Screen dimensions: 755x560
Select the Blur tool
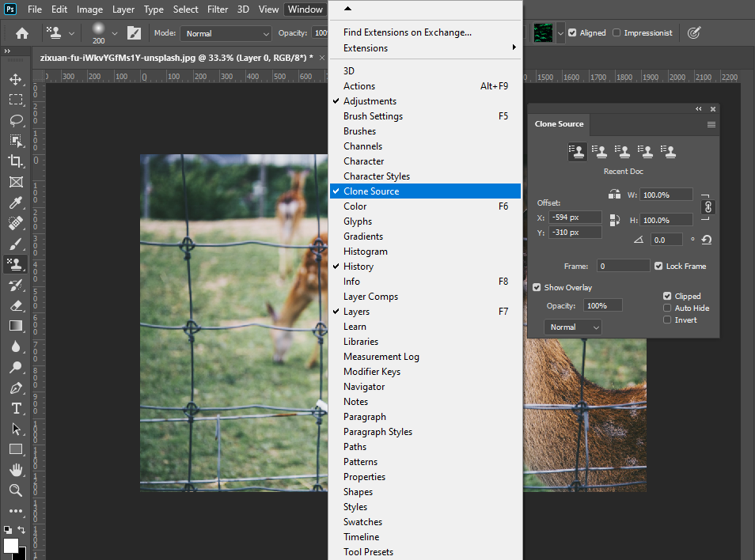pyautogui.click(x=16, y=346)
